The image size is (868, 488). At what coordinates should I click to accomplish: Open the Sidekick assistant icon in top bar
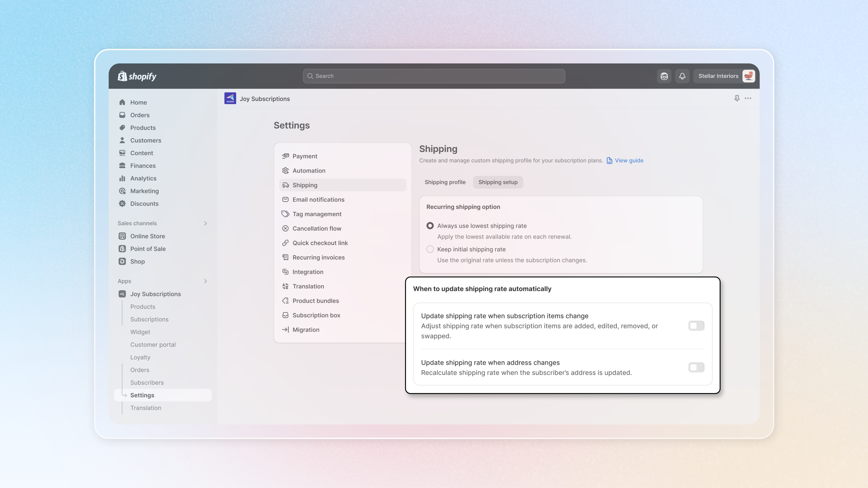pos(664,76)
